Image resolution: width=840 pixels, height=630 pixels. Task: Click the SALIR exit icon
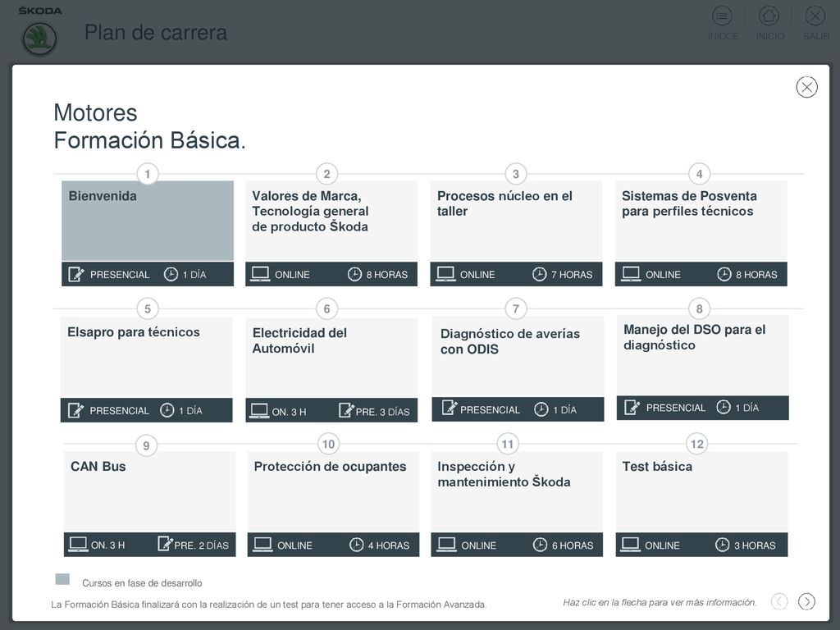tap(815, 16)
